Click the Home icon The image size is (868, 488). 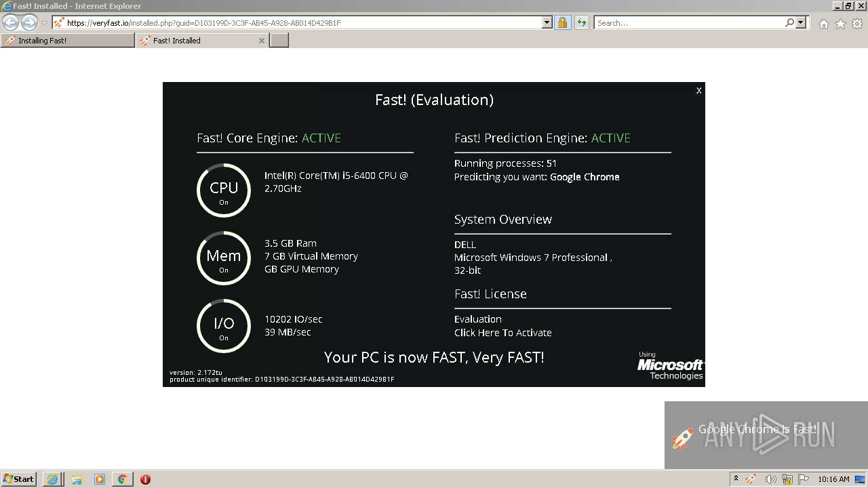[x=823, y=24]
